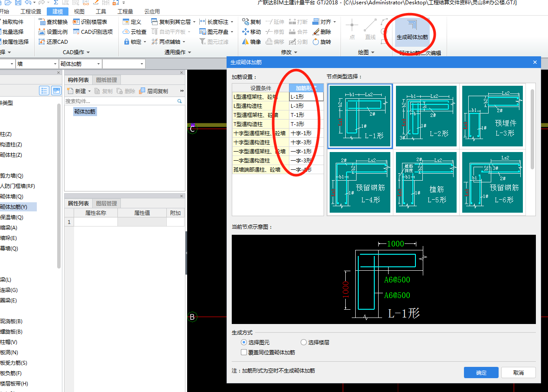Viewport: 548px width, 392px height.
Task: Open 视图 ribbon tab
Action: coord(79,12)
